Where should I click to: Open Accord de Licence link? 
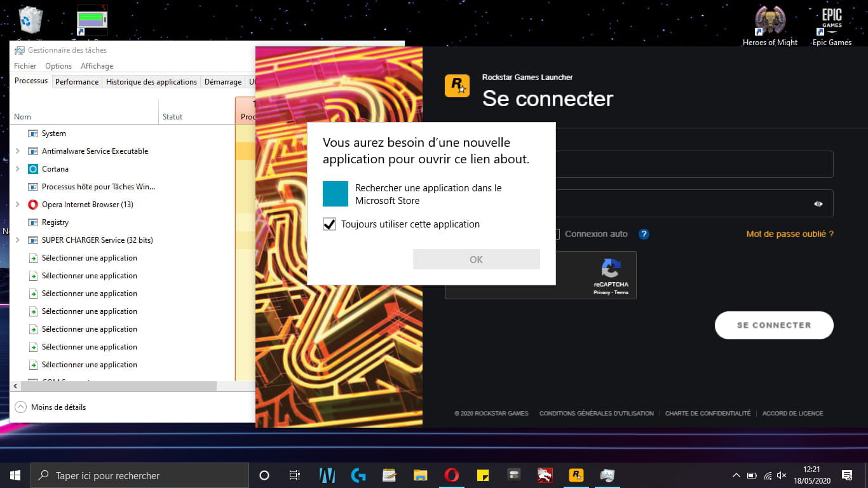coord(792,414)
